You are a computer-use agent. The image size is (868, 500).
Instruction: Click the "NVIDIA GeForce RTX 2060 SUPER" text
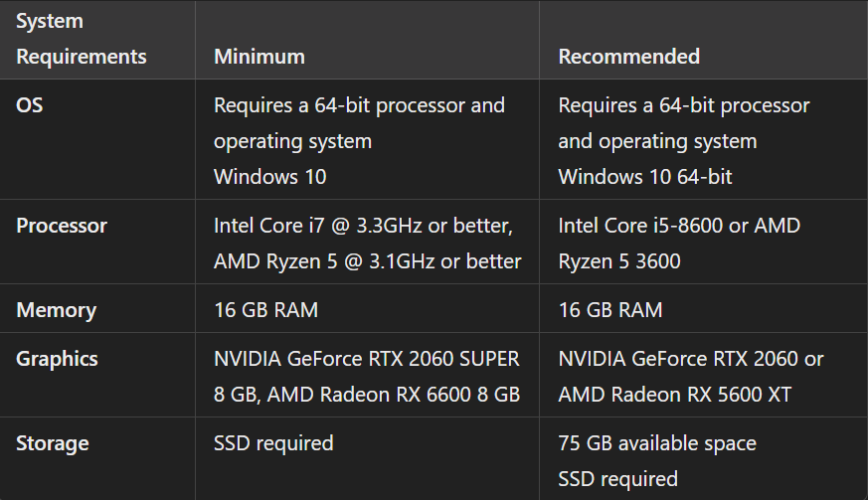[x=367, y=359]
